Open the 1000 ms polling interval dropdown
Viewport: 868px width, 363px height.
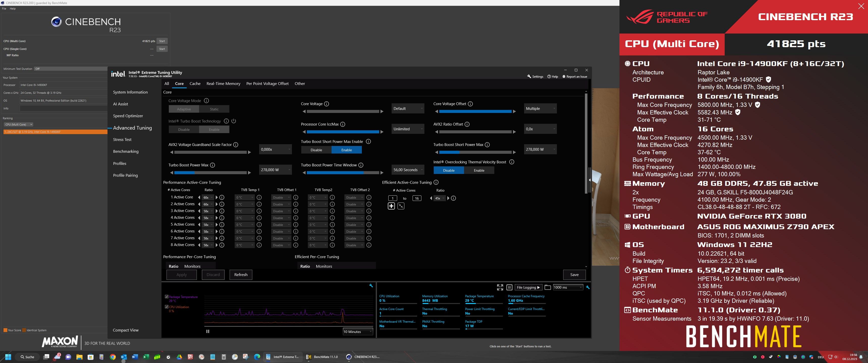(x=567, y=287)
